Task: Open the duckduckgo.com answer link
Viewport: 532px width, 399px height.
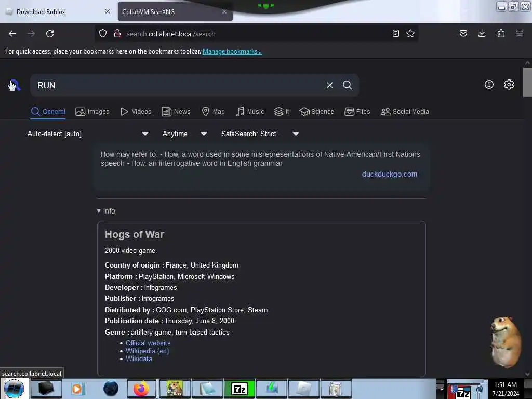Action: point(390,174)
